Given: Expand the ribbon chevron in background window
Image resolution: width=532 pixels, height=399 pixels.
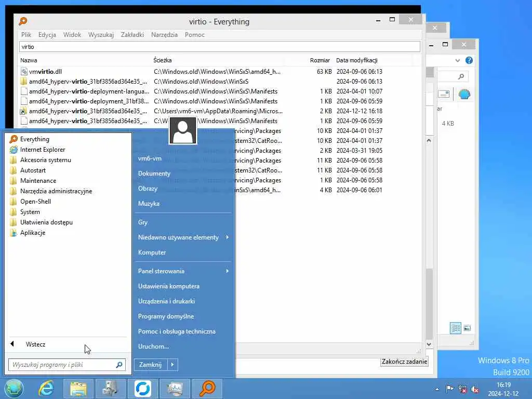Looking at the screenshot, I should [x=458, y=60].
